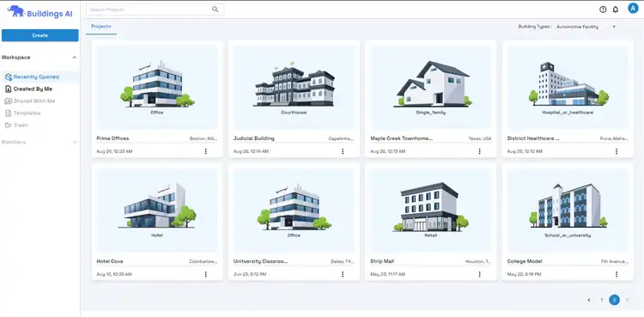Open the notifications bell
Image resolution: width=644 pixels, height=317 pixels.
[x=616, y=9]
